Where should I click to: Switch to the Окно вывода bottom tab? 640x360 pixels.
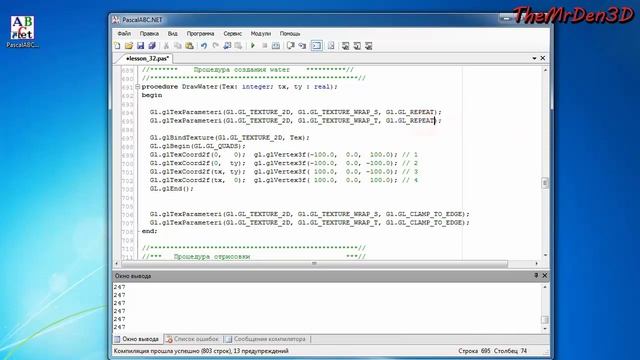pyautogui.click(x=137, y=339)
